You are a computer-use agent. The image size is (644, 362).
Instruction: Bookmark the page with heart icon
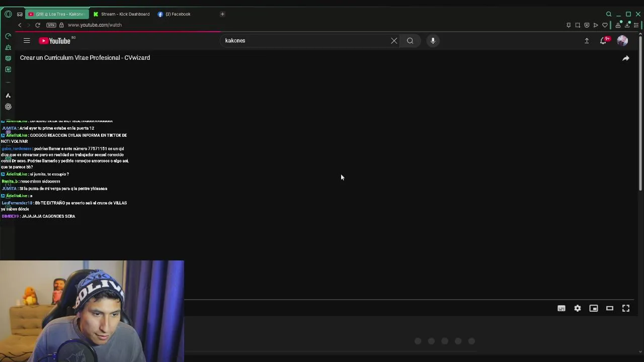(x=605, y=25)
